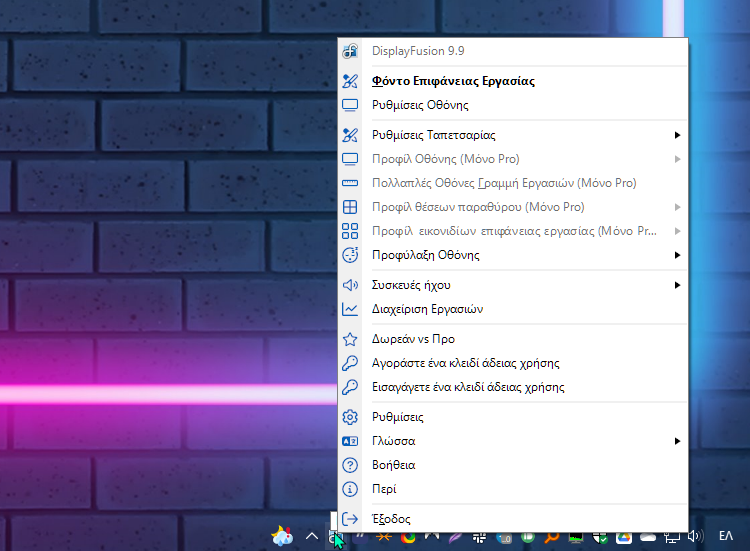Open Διαχείριση Εργασιών chart icon entry

350,309
